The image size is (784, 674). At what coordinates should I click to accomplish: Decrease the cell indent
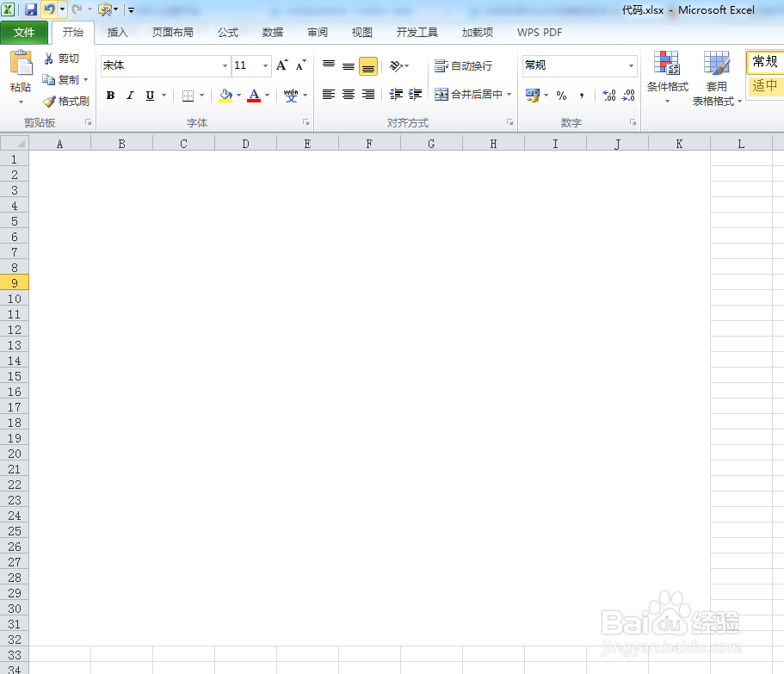tap(396, 95)
